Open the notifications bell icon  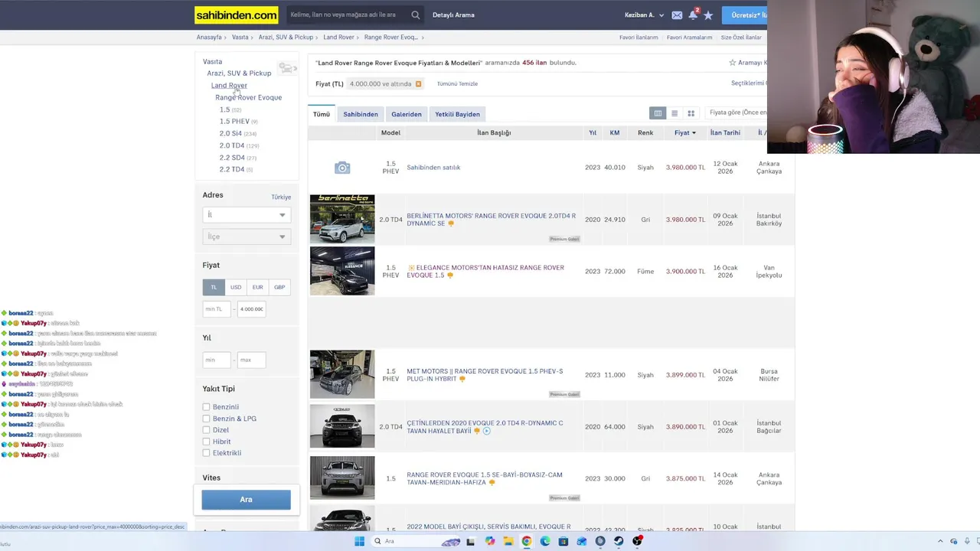point(693,15)
